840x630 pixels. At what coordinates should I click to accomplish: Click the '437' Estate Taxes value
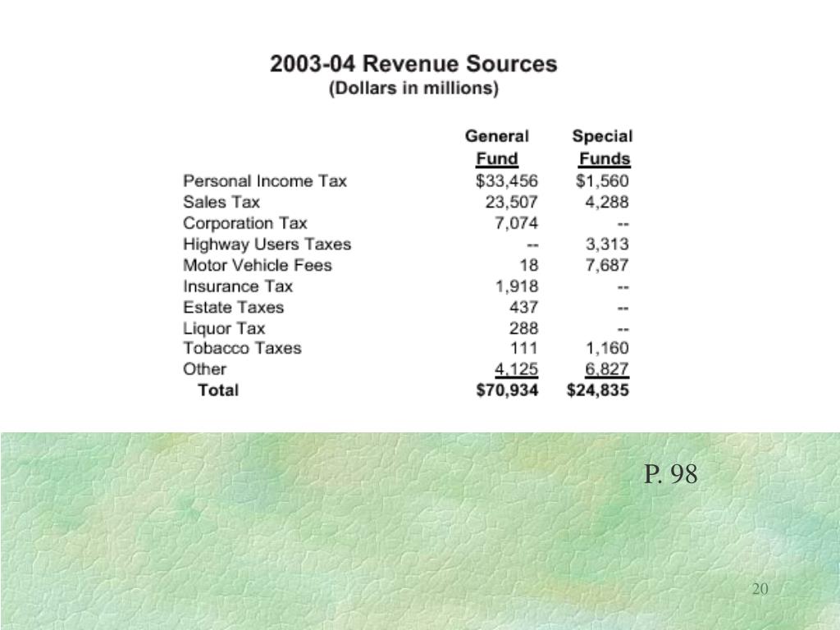coord(523,308)
